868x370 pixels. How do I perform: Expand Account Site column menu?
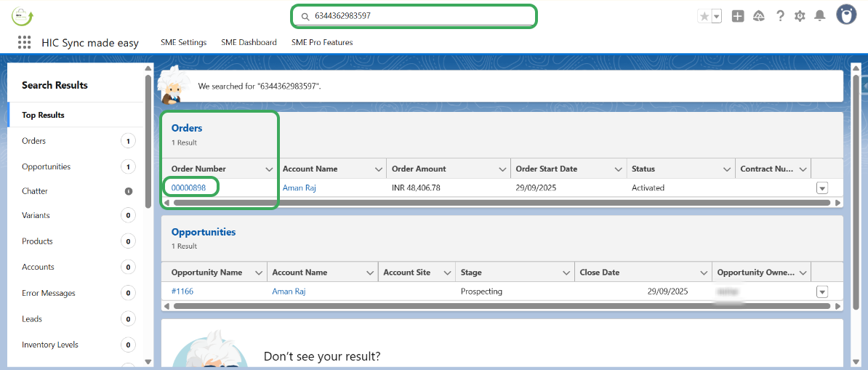447,273
